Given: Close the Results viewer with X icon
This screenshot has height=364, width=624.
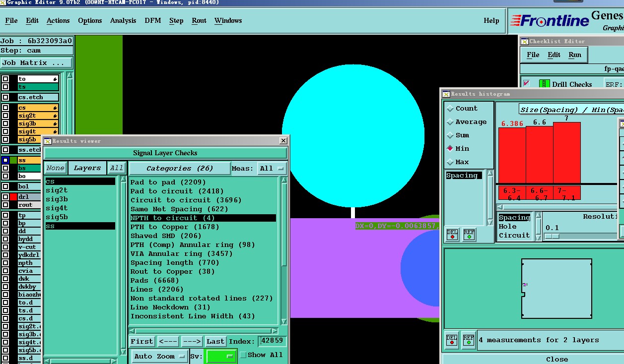Looking at the screenshot, I should [x=283, y=141].
